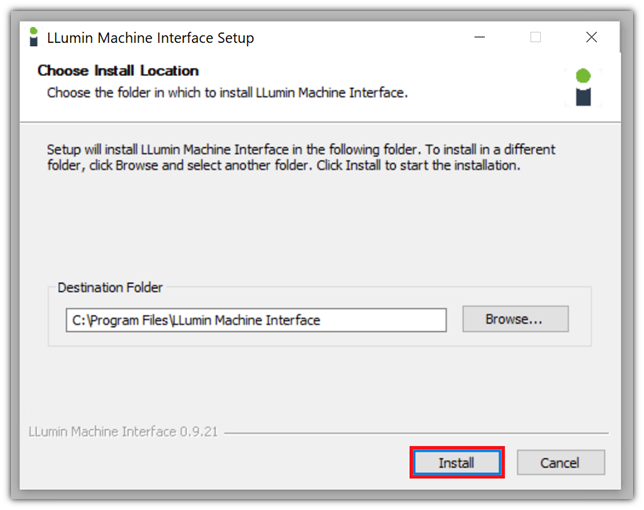This screenshot has height=510, width=644.
Task: Minimize the LLumin setup window
Action: point(480,37)
